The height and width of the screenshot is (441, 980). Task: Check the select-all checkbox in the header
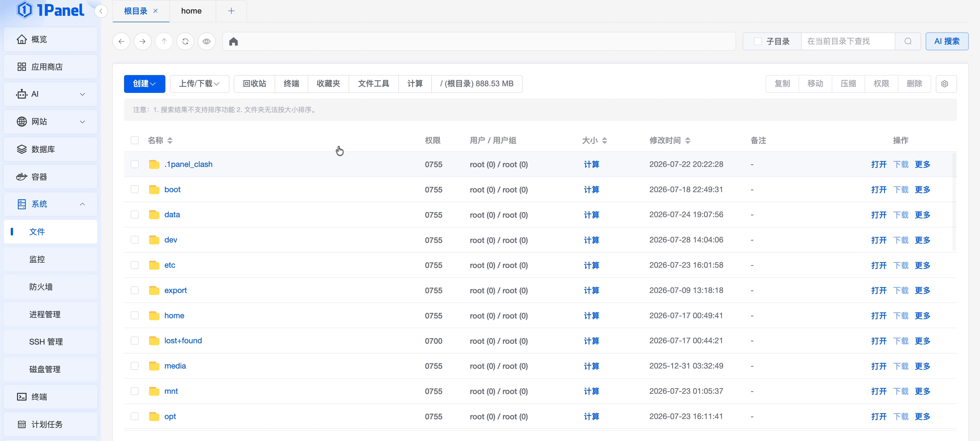pos(135,140)
